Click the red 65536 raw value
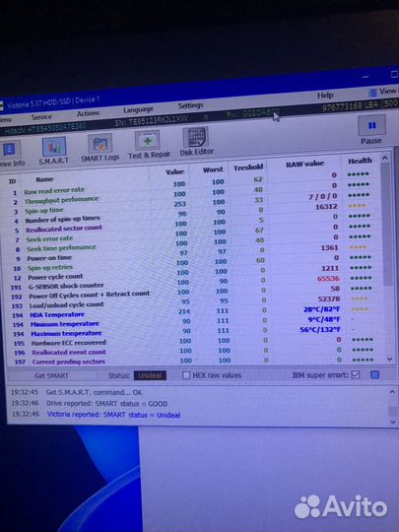The width and height of the screenshot is (399, 532). click(x=328, y=279)
